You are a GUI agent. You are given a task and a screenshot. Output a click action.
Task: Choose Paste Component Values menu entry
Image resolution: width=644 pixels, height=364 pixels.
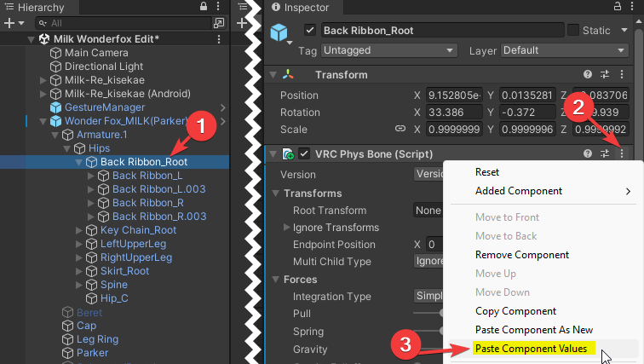(x=531, y=349)
